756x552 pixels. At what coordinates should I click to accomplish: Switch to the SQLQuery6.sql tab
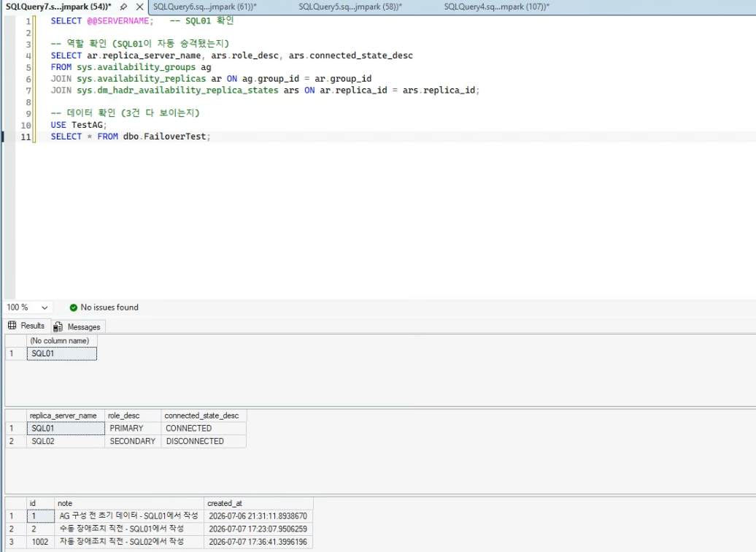pos(204,7)
